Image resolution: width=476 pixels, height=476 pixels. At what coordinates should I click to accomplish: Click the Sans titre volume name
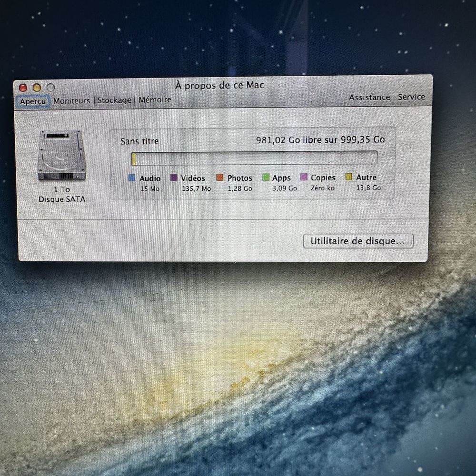tap(139, 141)
